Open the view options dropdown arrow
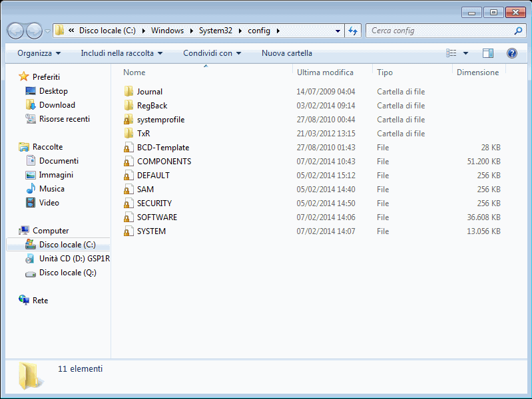 (465, 53)
